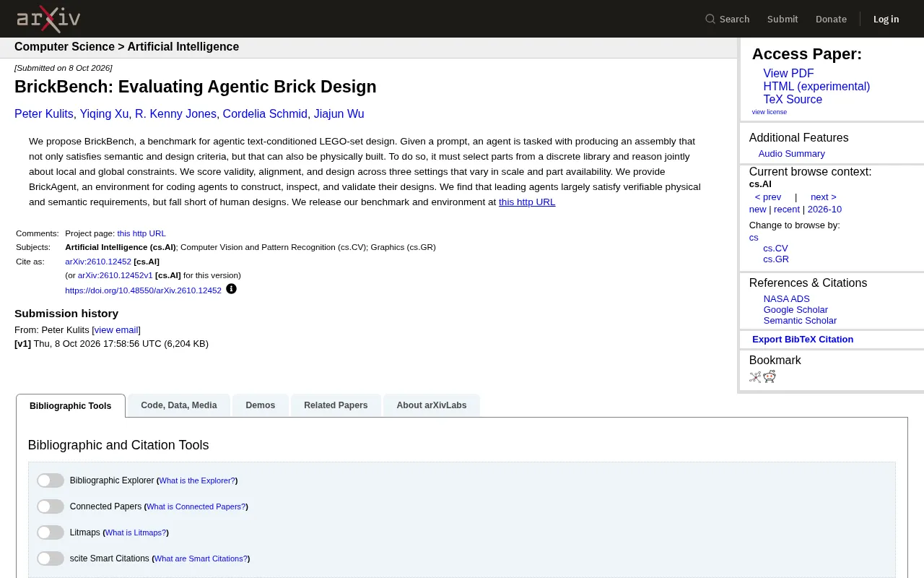Open HTML (experimental) version
Viewport: 924px width, 578px height.
point(816,87)
